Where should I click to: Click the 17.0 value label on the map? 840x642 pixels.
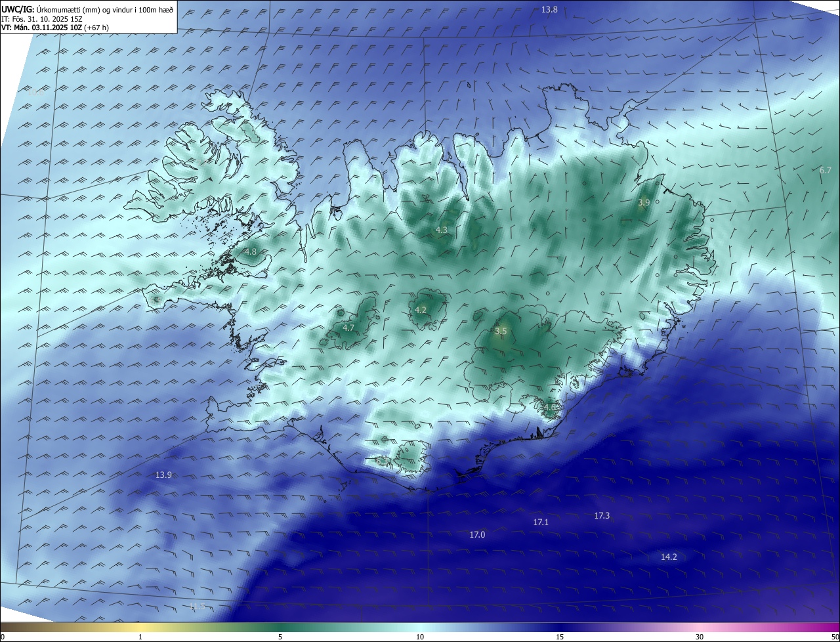[477, 535]
